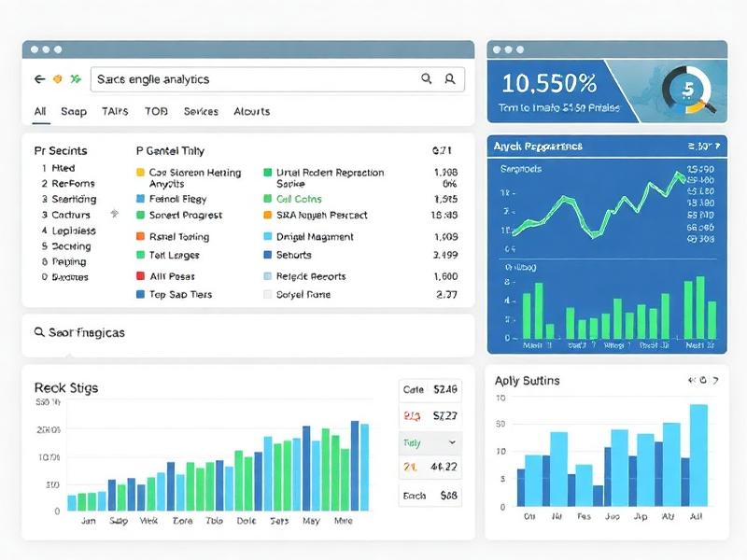Click the P Gentel Tidy column heading
This screenshot has height=560, width=747.
[170, 151]
